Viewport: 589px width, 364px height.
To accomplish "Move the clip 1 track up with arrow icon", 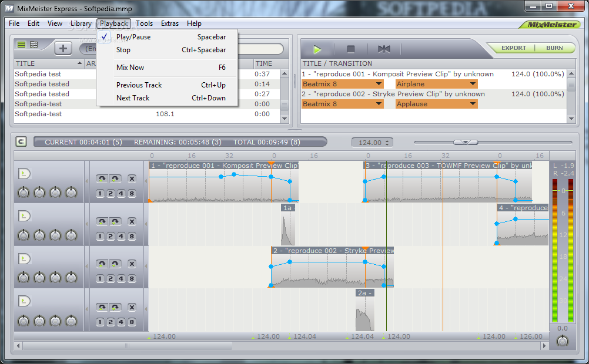I will 102,178.
